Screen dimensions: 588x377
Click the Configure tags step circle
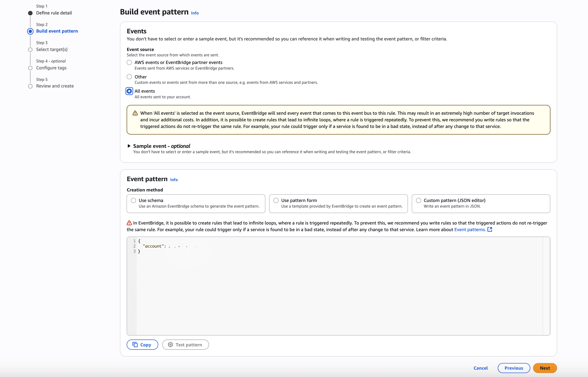(x=30, y=68)
